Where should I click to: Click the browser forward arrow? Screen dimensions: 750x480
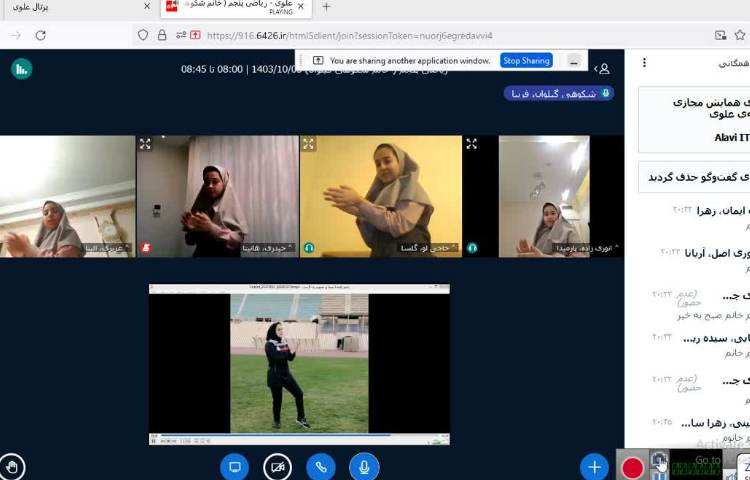16,35
